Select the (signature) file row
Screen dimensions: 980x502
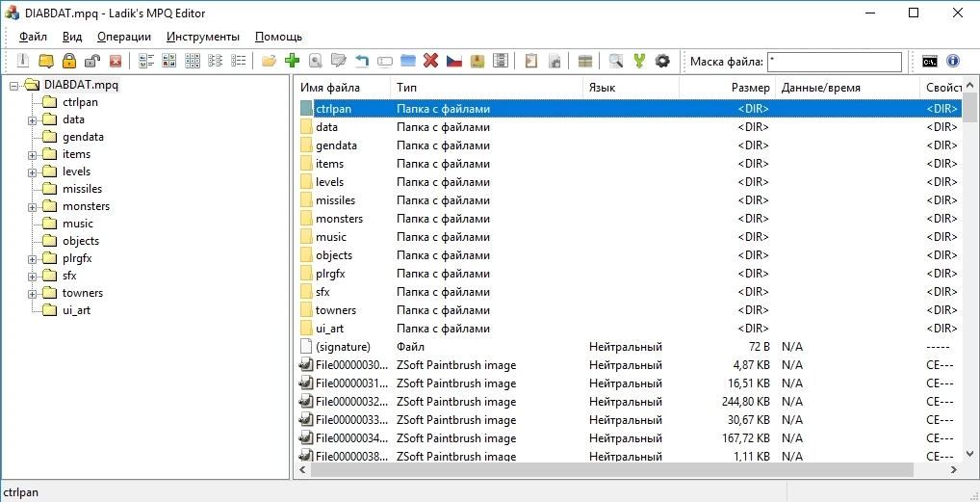628,347
